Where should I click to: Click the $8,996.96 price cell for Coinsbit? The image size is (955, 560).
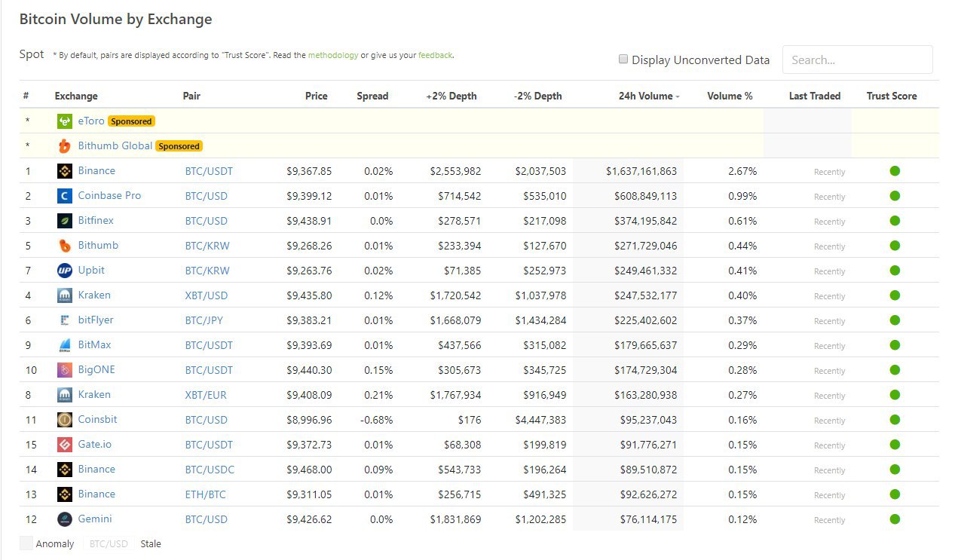(x=309, y=420)
